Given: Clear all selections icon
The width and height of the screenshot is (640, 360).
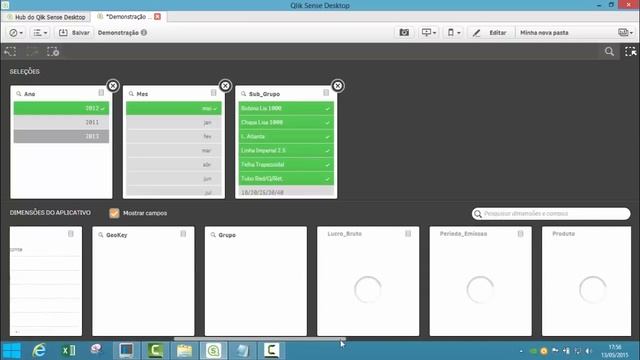Looking at the screenshot, I should pyautogui.click(x=53, y=51).
